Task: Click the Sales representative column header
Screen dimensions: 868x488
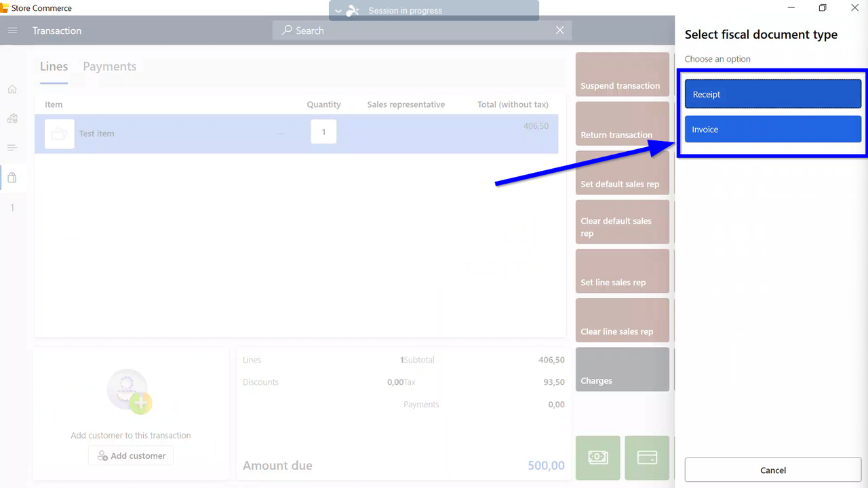Action: tap(406, 104)
